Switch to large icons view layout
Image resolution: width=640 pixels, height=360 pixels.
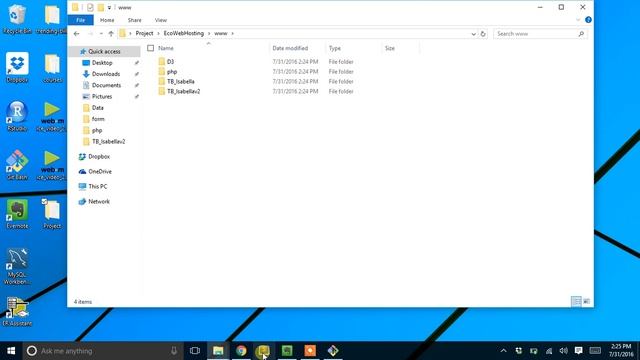click(x=586, y=301)
